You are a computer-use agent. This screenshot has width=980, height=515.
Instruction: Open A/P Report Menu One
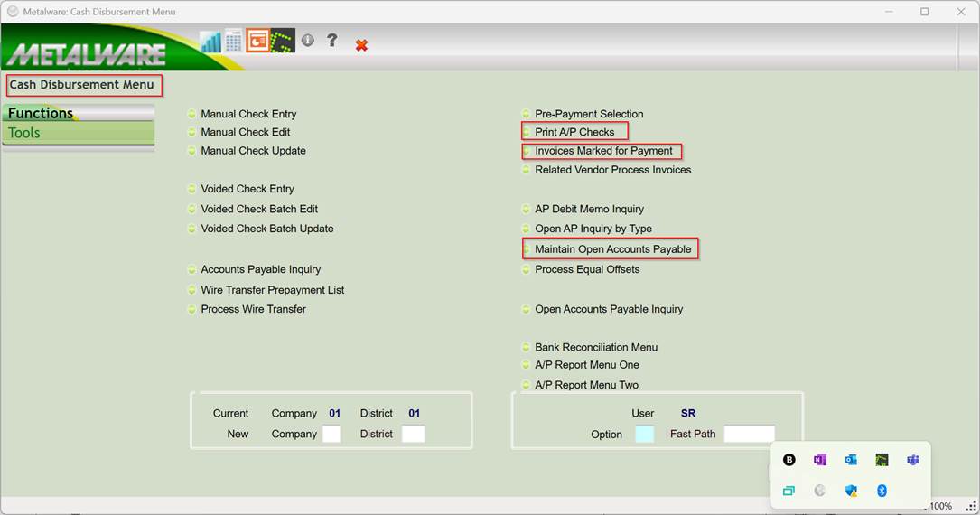click(x=587, y=364)
